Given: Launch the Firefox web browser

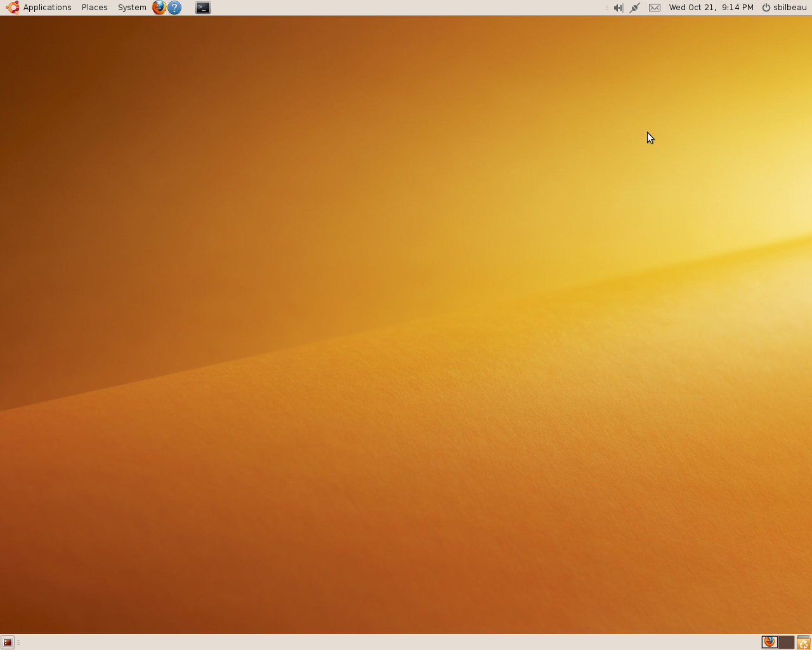Looking at the screenshot, I should [x=159, y=8].
